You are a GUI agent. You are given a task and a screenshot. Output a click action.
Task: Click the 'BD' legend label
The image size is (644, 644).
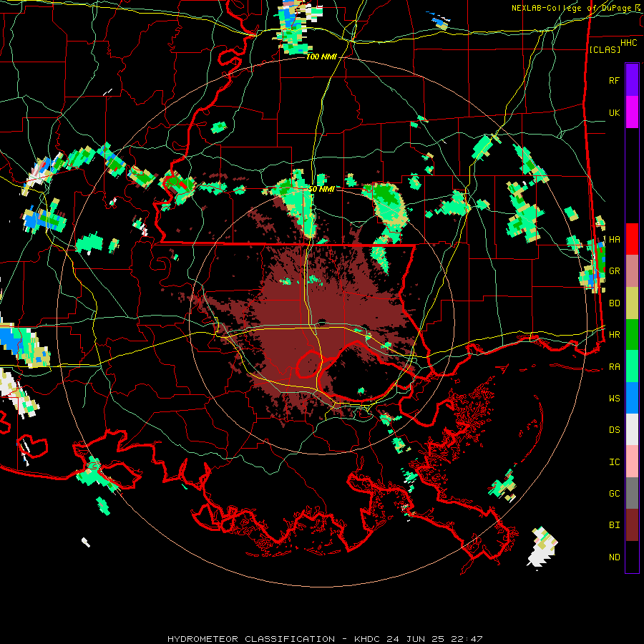(x=614, y=303)
